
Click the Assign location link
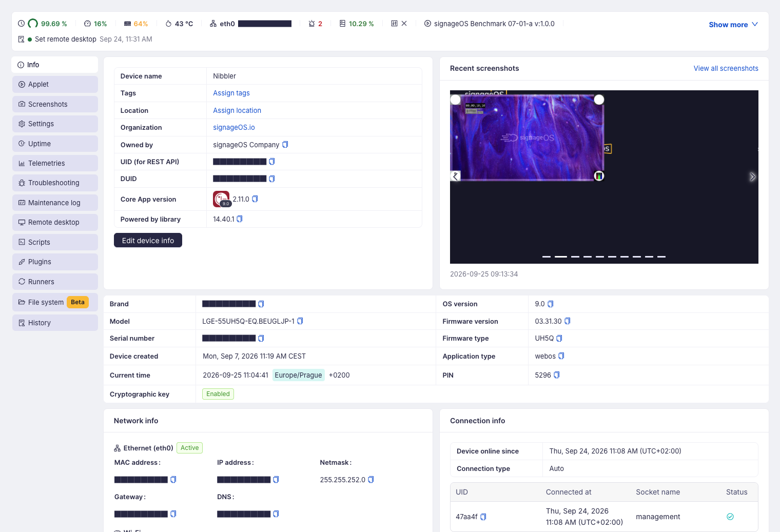coord(237,110)
